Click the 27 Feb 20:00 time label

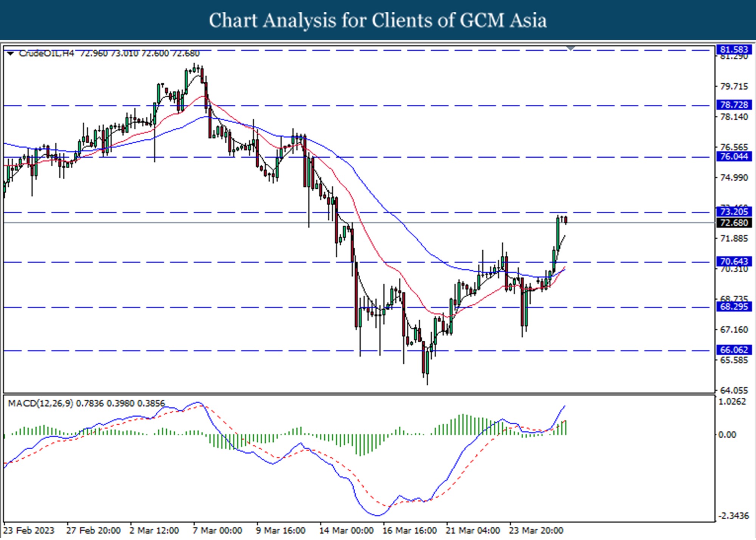(x=93, y=531)
